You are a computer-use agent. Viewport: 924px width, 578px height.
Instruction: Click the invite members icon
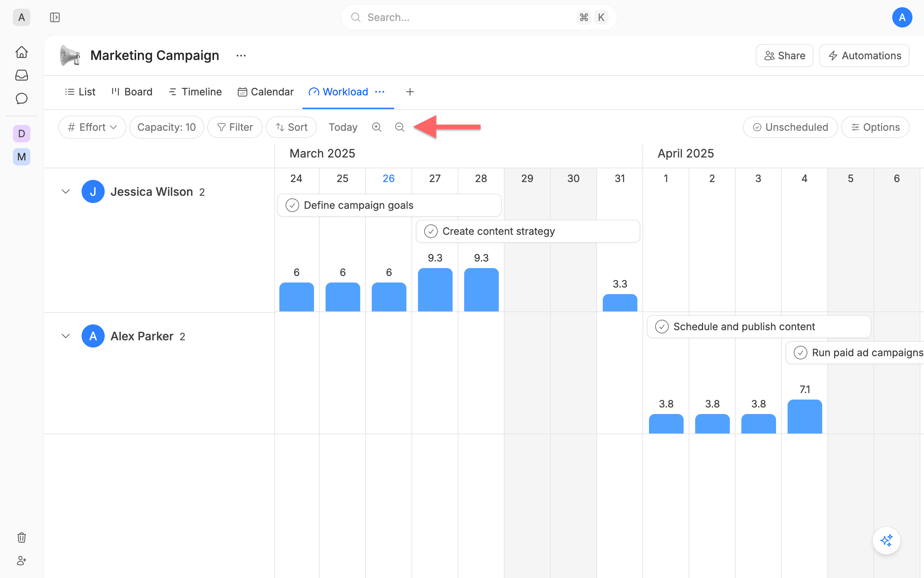point(22,561)
